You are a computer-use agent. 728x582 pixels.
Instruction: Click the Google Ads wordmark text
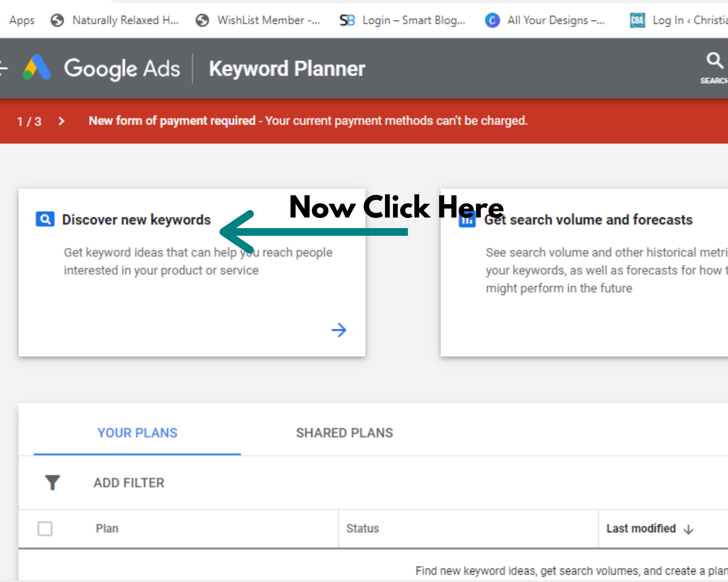click(122, 68)
